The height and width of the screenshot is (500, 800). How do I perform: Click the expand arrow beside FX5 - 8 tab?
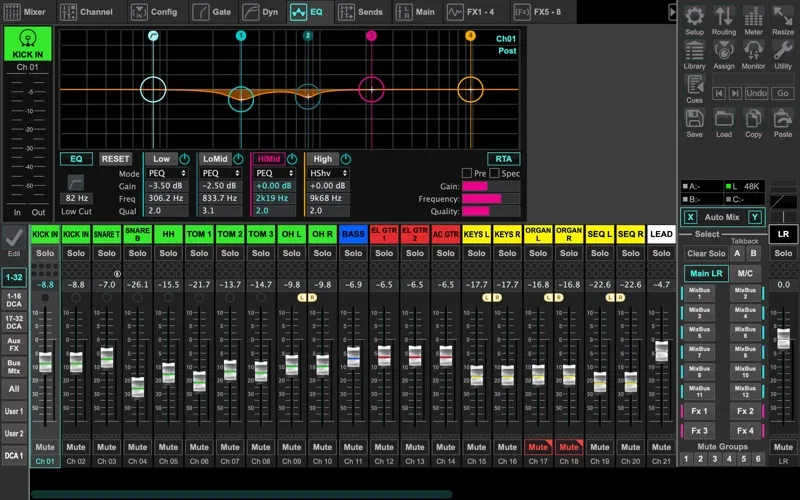[x=672, y=11]
